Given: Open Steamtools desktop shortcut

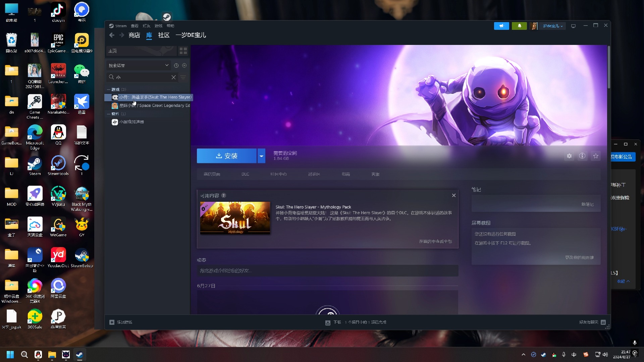Looking at the screenshot, I should [58, 166].
